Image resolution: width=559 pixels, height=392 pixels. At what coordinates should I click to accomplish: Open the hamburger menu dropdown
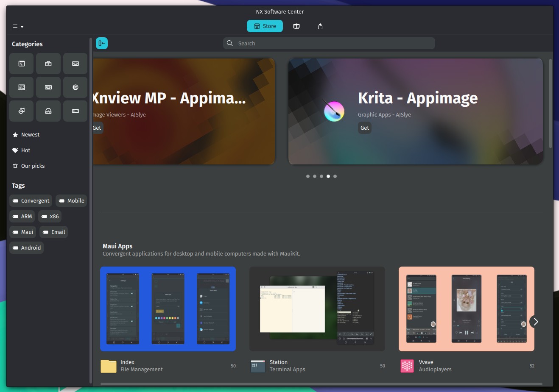pos(18,26)
